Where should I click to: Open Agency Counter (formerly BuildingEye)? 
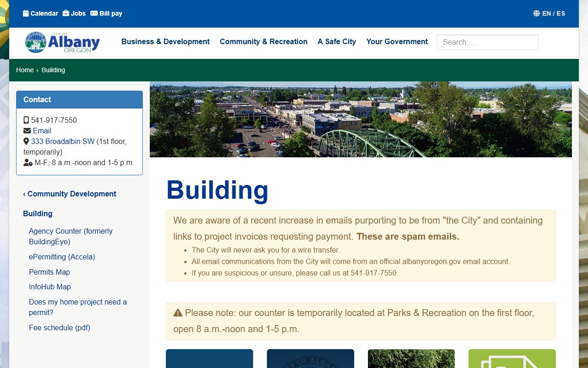pos(71,236)
